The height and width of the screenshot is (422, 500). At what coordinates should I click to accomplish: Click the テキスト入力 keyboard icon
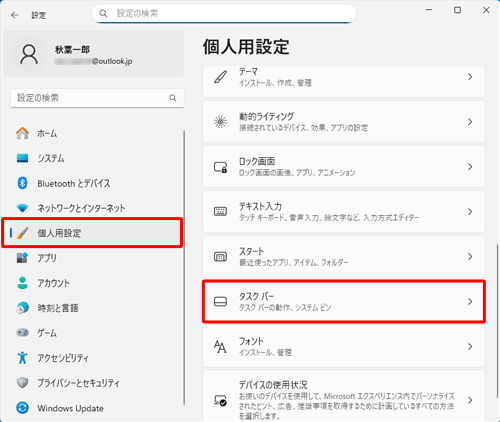pyautogui.click(x=220, y=211)
